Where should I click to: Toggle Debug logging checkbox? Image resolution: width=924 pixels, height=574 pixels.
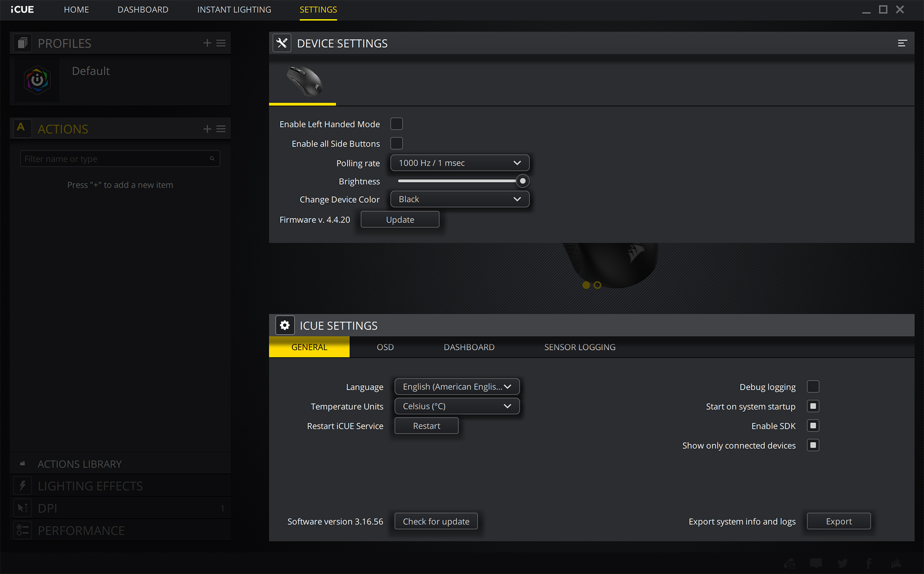coord(813,387)
